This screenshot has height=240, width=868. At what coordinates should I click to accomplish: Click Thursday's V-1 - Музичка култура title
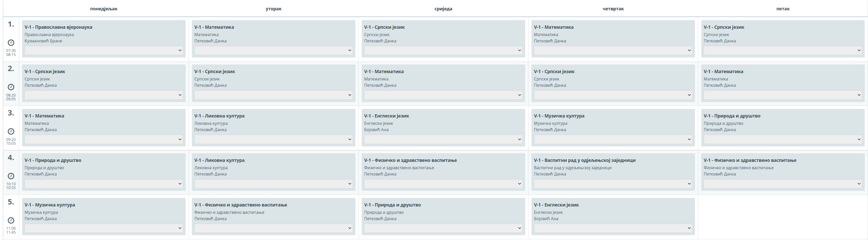[559, 116]
